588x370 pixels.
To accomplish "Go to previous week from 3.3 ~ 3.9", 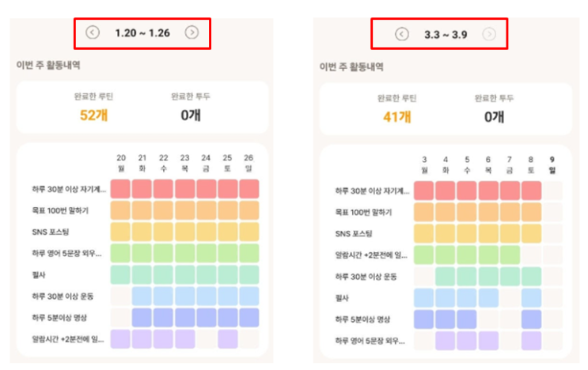I will coord(401,34).
